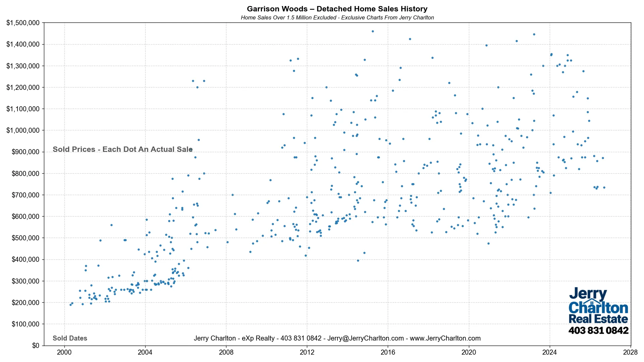Click the $100,000 y-axis label
644x362 pixels.
pyautogui.click(x=25, y=324)
